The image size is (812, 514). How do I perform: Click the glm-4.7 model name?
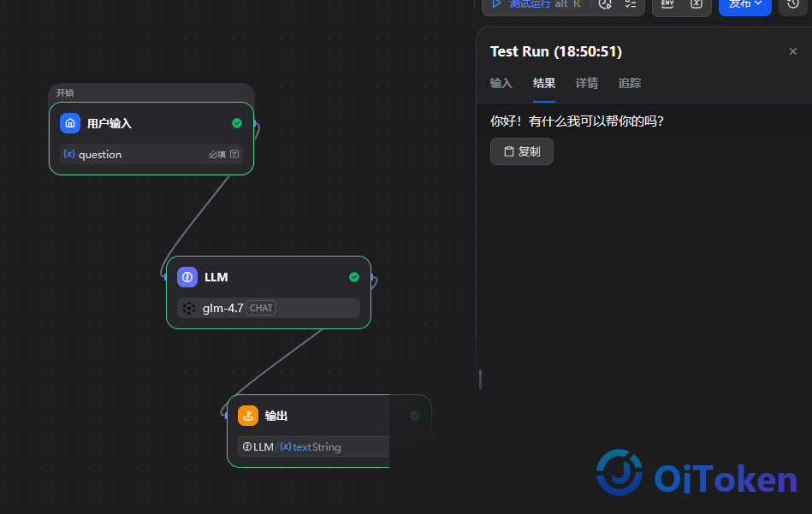[222, 308]
